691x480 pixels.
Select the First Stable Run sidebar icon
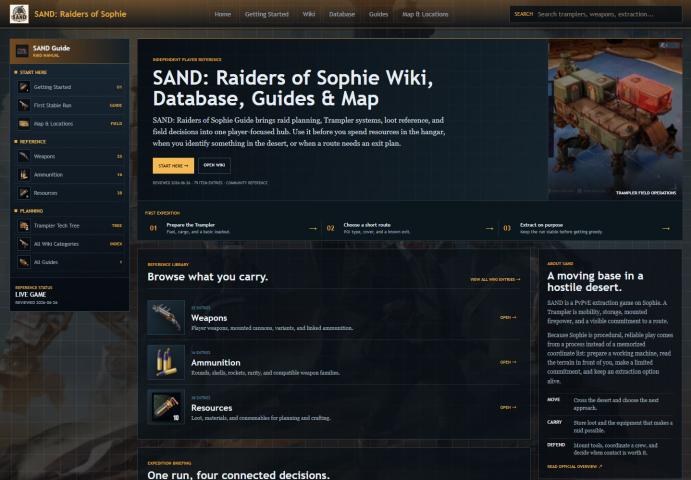pyautogui.click(x=24, y=105)
